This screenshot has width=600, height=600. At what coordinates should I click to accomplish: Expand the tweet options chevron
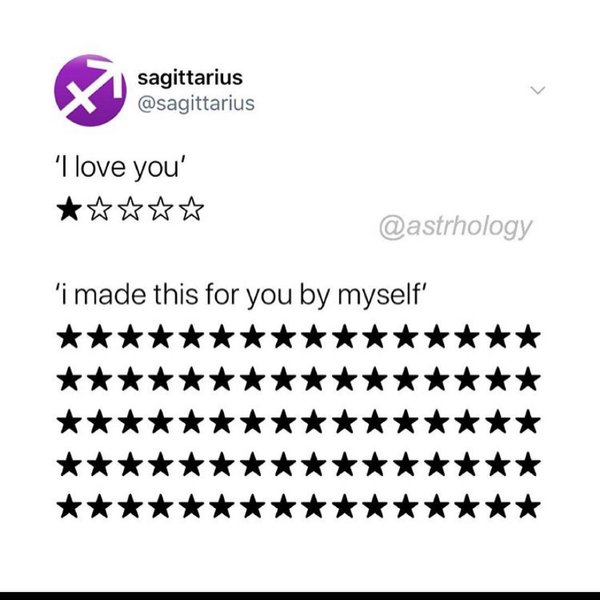tap(538, 90)
